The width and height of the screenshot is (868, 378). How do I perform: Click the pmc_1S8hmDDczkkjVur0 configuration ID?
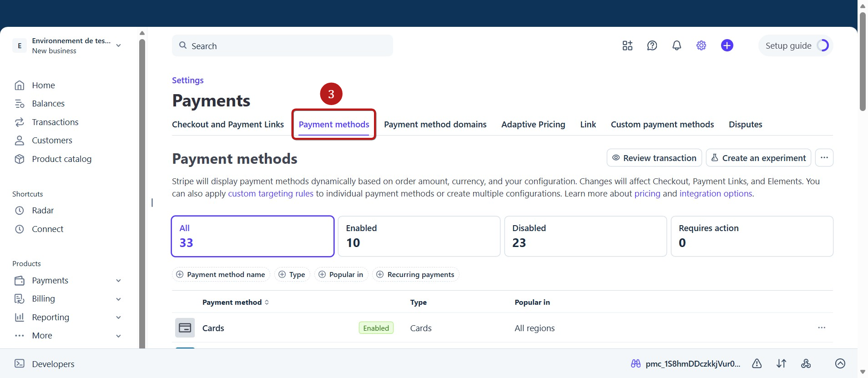tap(693, 363)
